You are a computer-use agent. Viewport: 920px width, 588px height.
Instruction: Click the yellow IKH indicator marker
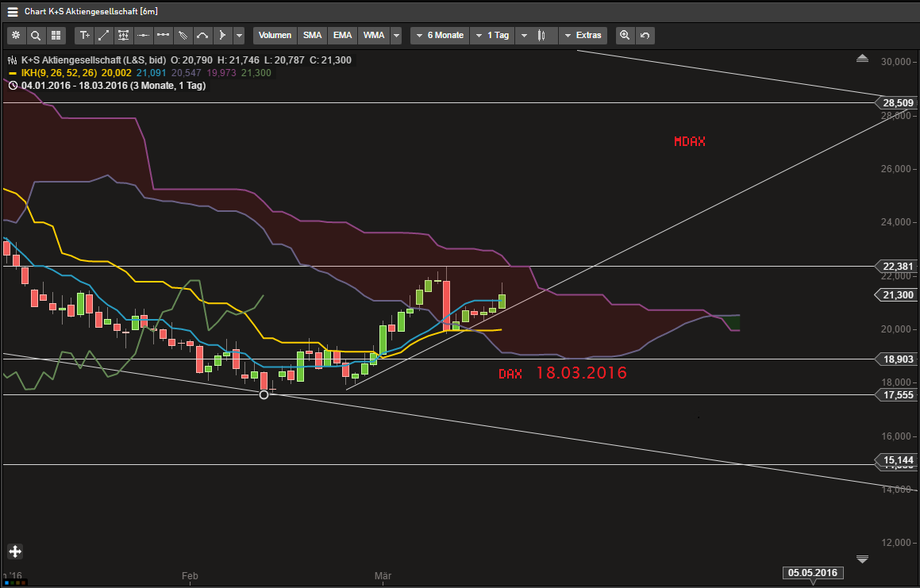pos(13,73)
